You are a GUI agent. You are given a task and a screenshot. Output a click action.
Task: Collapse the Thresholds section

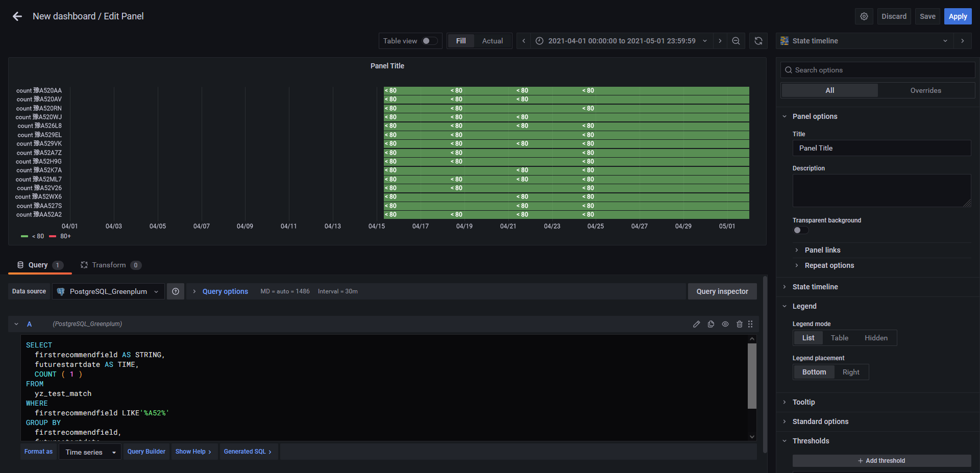[811, 441]
